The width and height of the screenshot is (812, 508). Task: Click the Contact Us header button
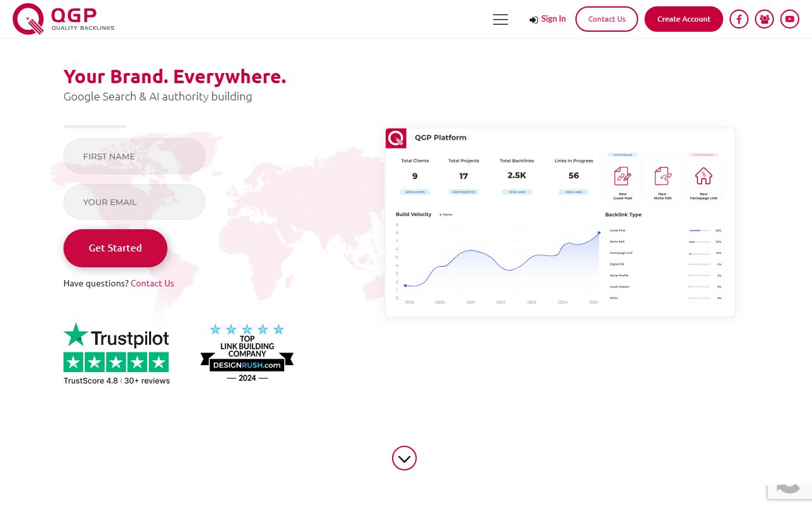(x=606, y=19)
